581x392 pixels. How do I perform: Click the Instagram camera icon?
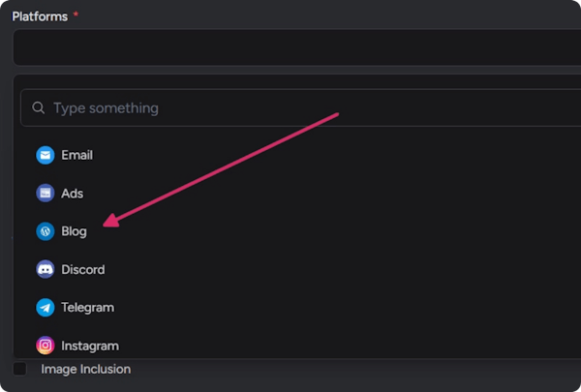(45, 346)
